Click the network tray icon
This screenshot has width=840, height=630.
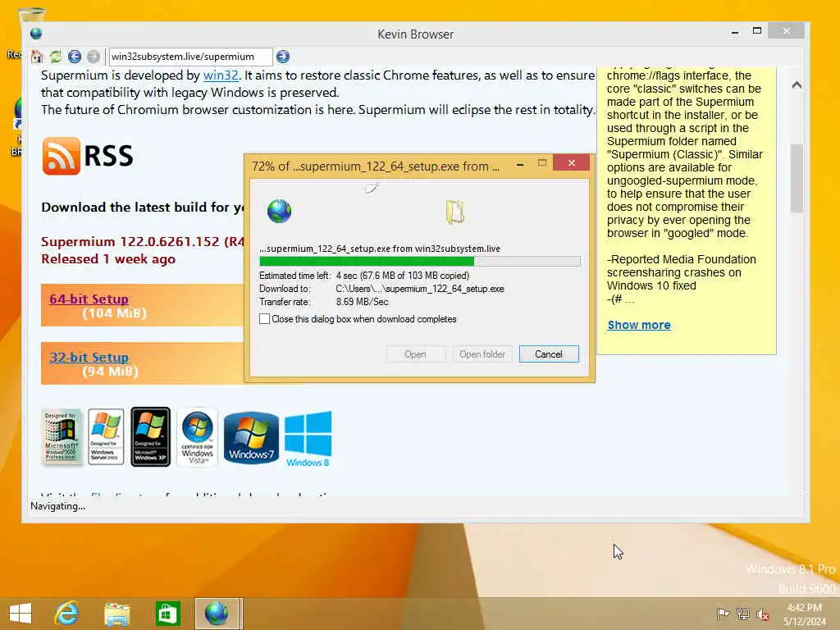pyautogui.click(x=743, y=614)
